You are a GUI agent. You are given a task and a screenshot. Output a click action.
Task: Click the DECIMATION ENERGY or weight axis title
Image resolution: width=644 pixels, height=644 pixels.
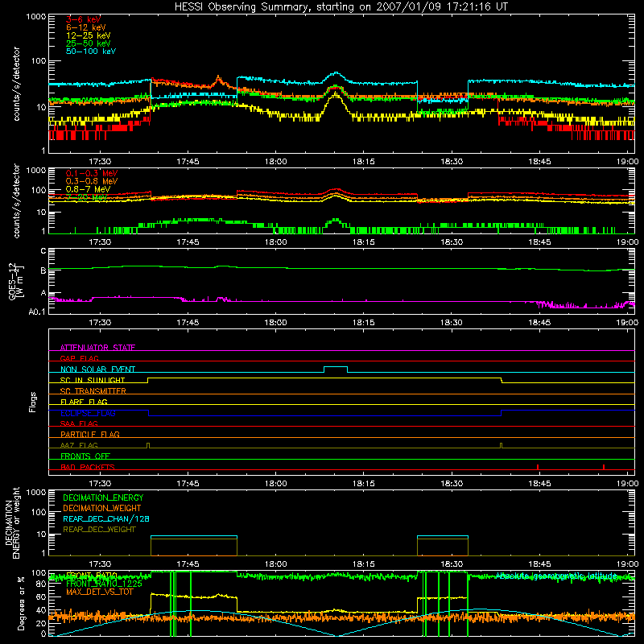click(x=12, y=522)
